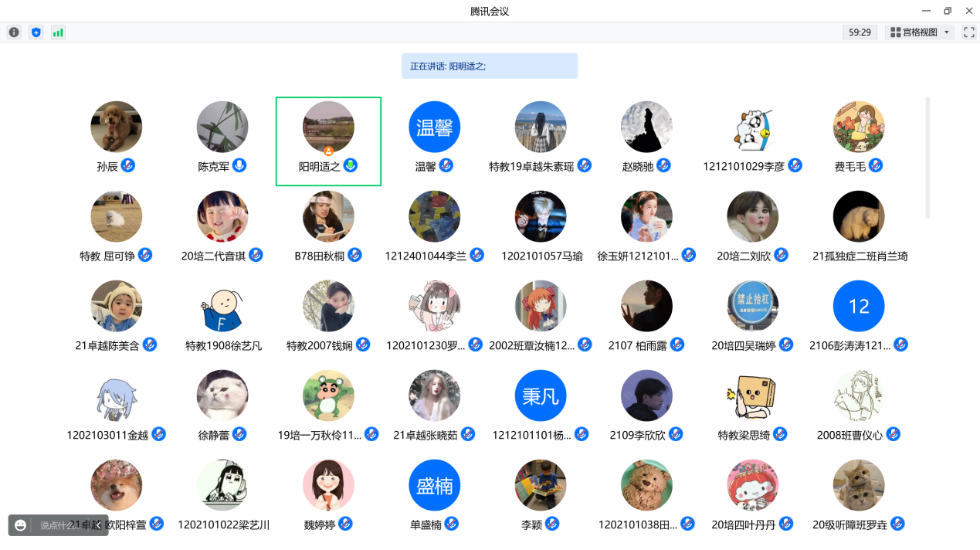The height and width of the screenshot is (550, 980).
Task: Open the emoji reaction smiley icon
Action: (x=21, y=525)
